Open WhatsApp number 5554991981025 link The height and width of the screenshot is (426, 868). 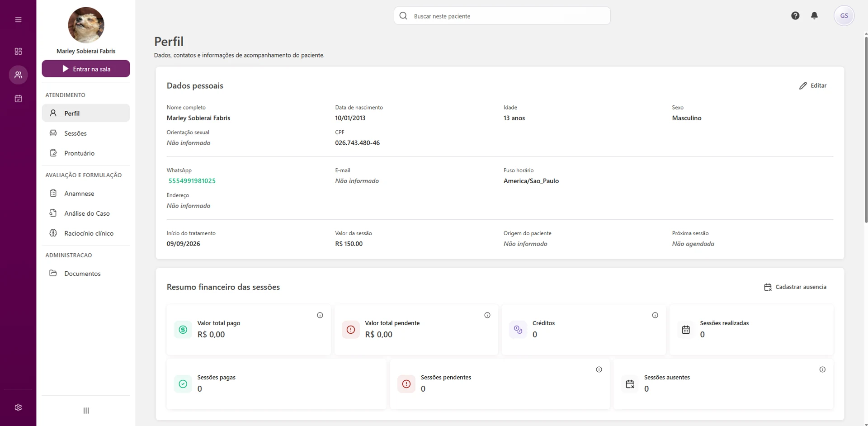point(192,181)
